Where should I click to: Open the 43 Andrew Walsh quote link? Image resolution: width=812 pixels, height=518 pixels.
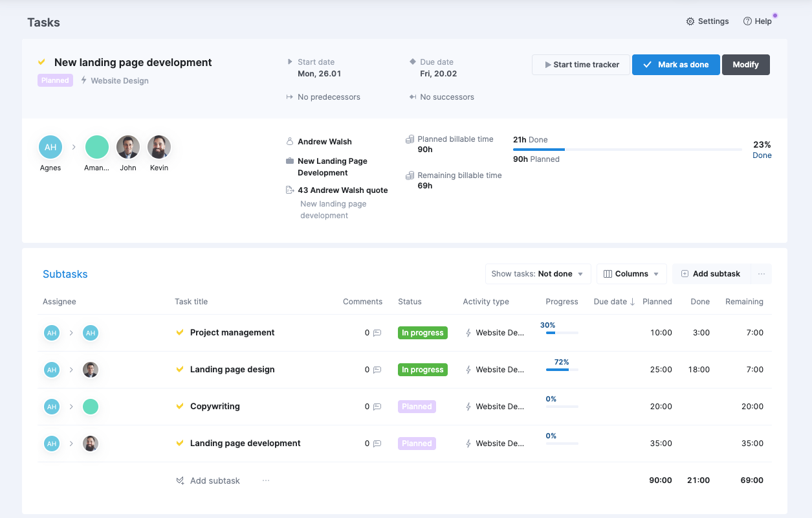[x=342, y=190]
